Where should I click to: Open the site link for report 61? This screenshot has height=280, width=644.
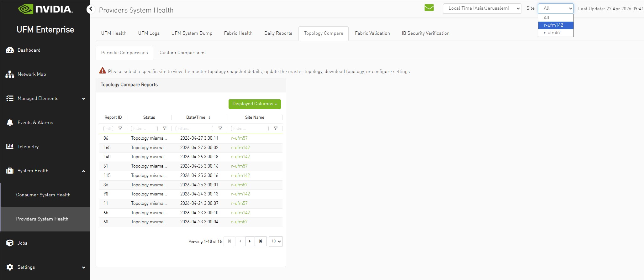click(x=239, y=166)
